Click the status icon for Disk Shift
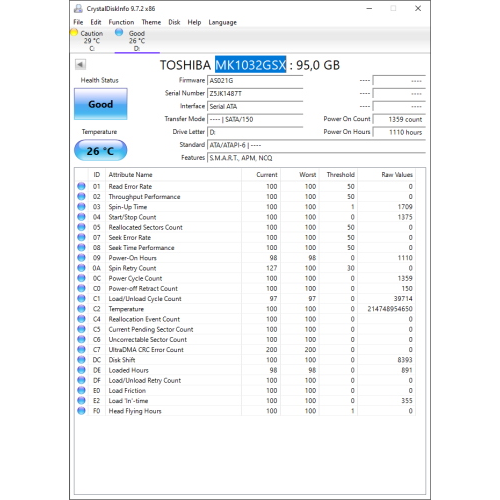Image resolution: width=500 pixels, height=500 pixels. tap(81, 360)
